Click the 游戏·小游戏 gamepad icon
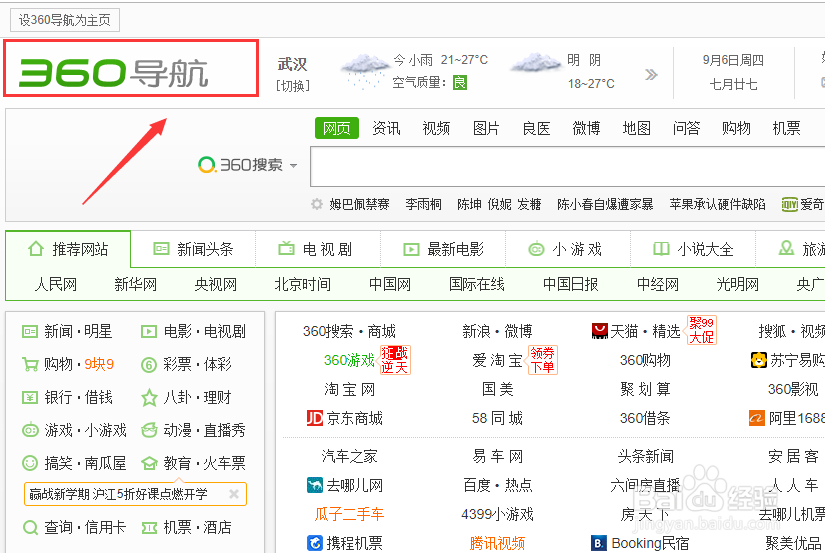Screen dimensions: 825x553 (30, 430)
